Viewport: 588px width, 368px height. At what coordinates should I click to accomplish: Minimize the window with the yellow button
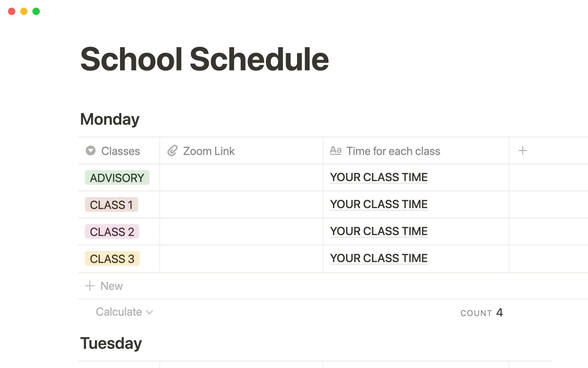[24, 11]
